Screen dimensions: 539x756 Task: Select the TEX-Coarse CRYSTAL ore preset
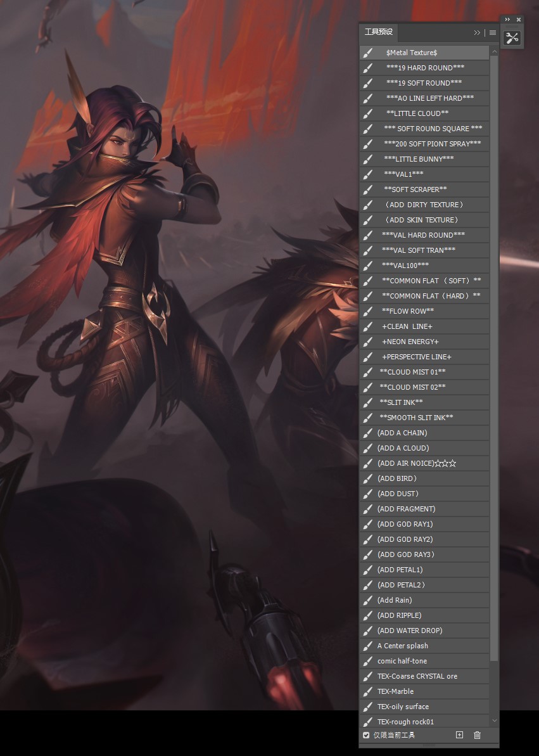(x=424, y=676)
